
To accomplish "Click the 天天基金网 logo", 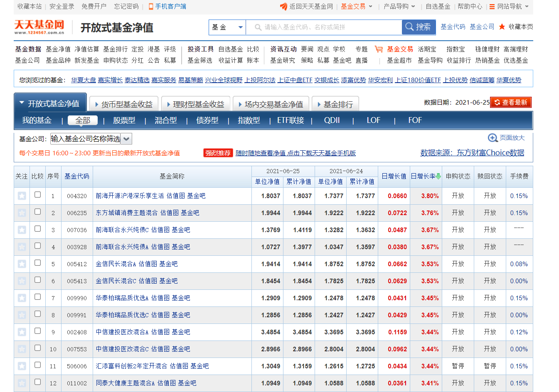I will click(39, 27).
